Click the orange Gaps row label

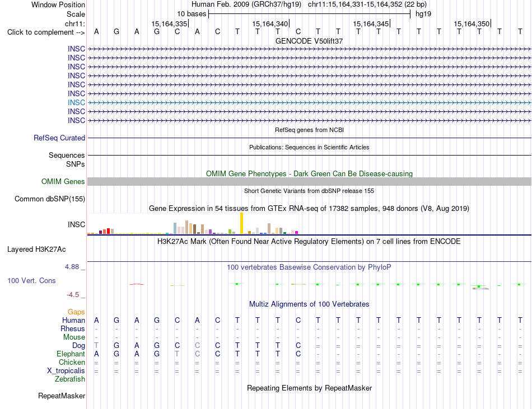76,312
